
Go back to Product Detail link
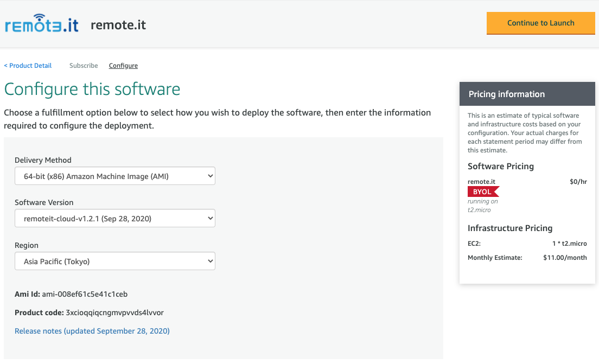point(28,66)
